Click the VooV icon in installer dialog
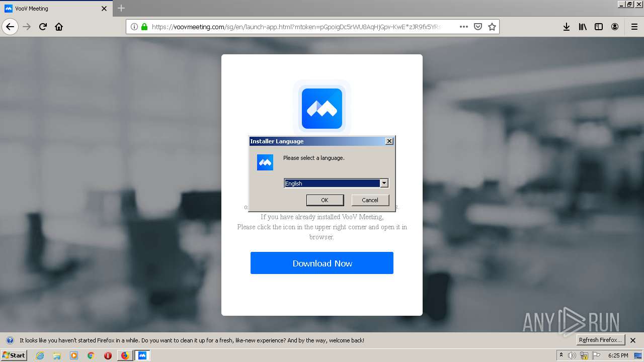 [x=265, y=162]
